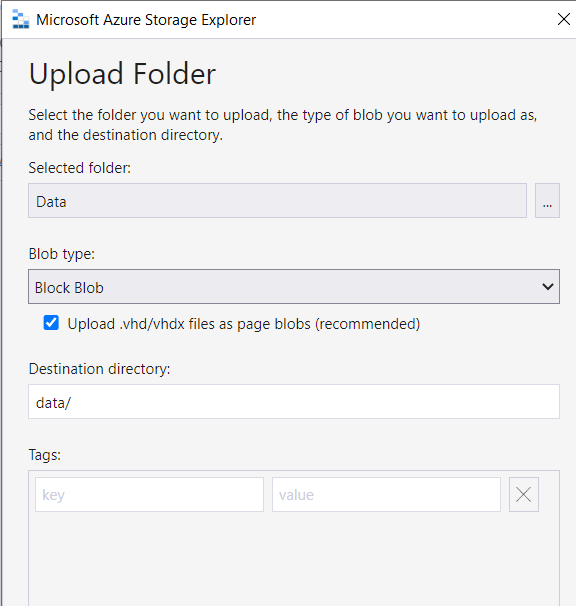Browse for a folder with the ellipsis button
576x606 pixels.
tap(547, 201)
